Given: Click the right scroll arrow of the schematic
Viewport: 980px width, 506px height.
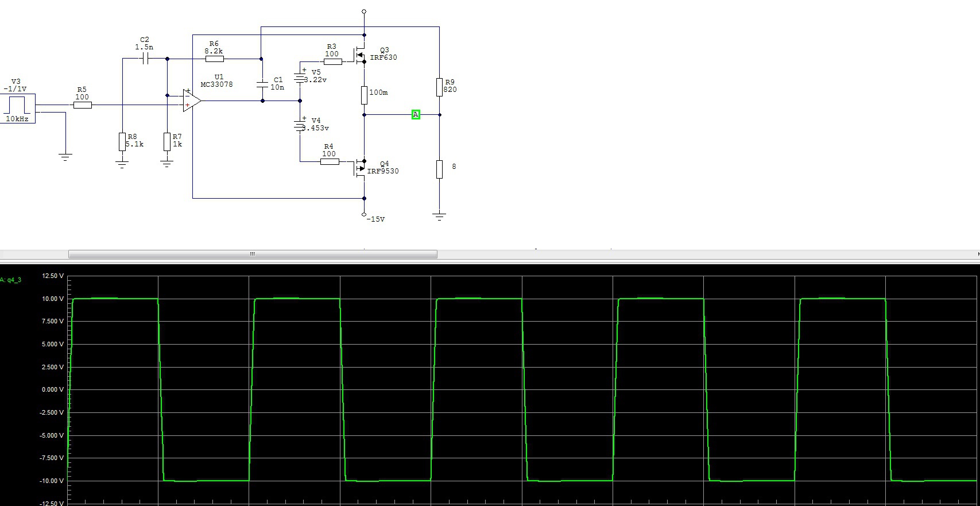Looking at the screenshot, I should tap(977, 254).
